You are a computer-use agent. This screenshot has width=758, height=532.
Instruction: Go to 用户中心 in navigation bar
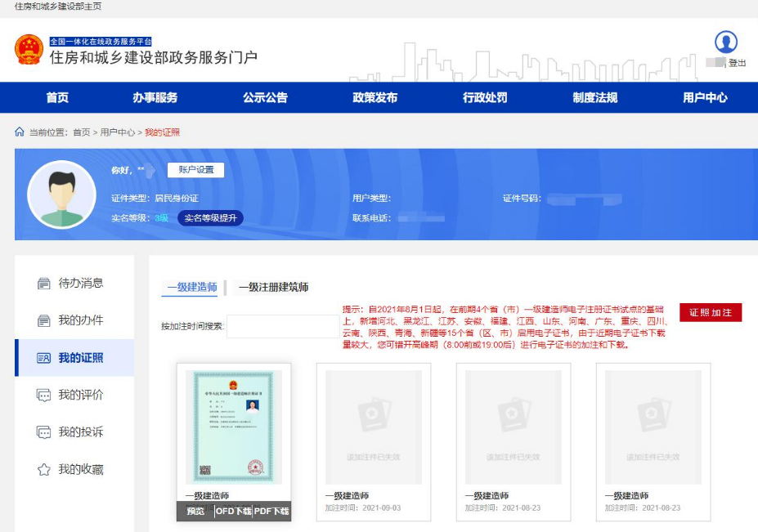coord(705,97)
